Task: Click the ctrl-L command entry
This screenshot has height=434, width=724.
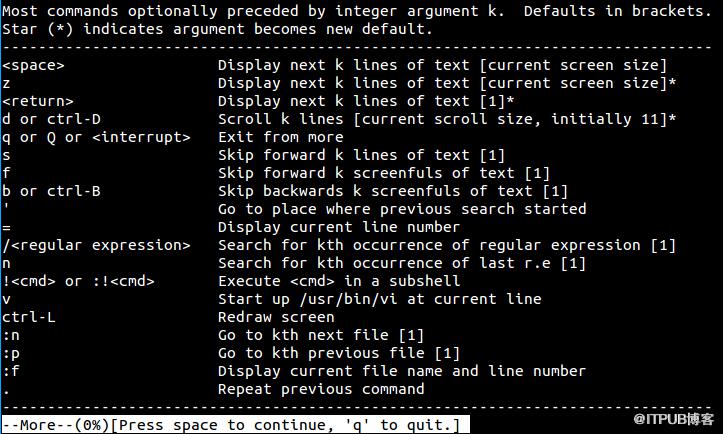Action: pos(29,317)
